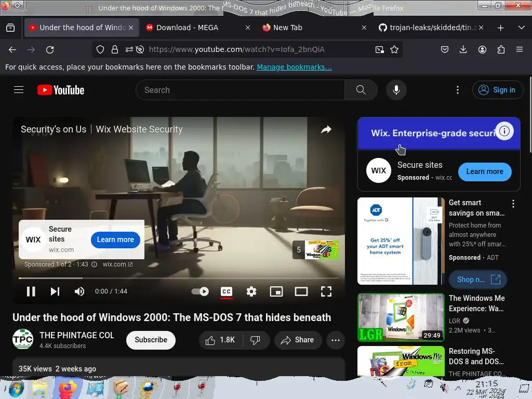Viewport: 532px width, 399px height.
Task: Open ad info icon on Wix banner
Action: tap(504, 131)
